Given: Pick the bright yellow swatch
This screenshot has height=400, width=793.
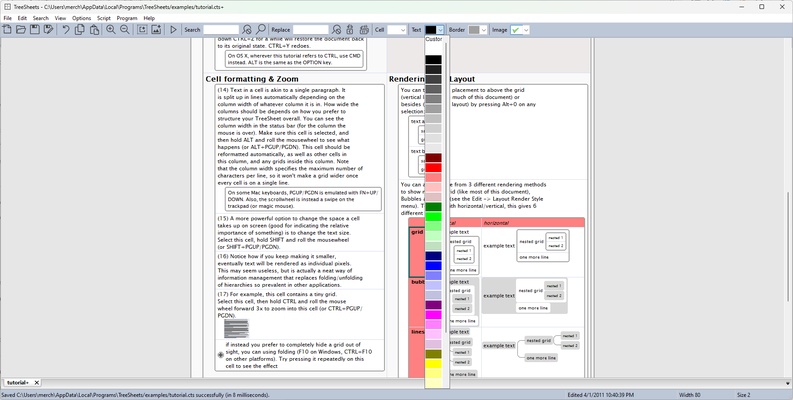Looking at the screenshot, I should pos(433,364).
